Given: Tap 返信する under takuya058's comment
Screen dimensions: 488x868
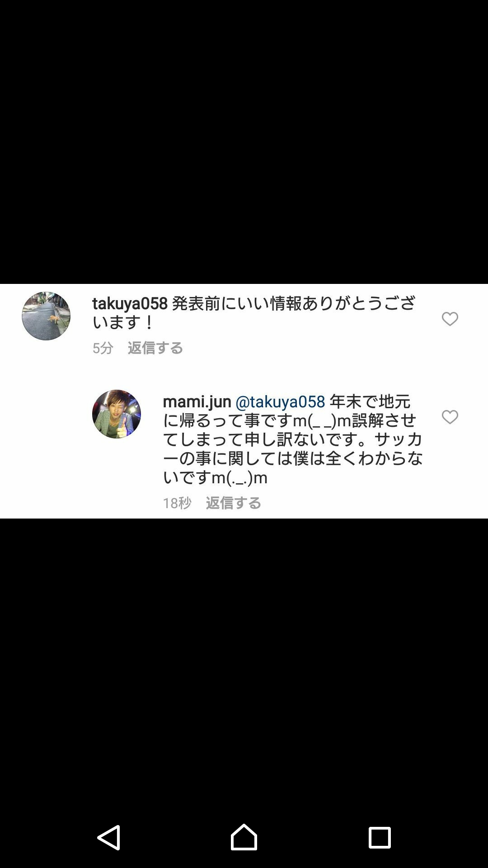Looking at the screenshot, I should [155, 348].
